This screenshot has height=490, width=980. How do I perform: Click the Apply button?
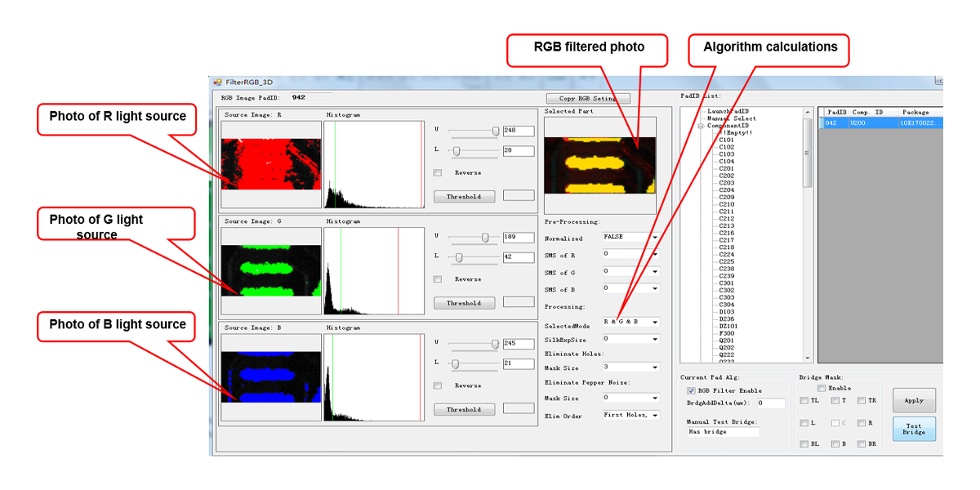click(914, 400)
